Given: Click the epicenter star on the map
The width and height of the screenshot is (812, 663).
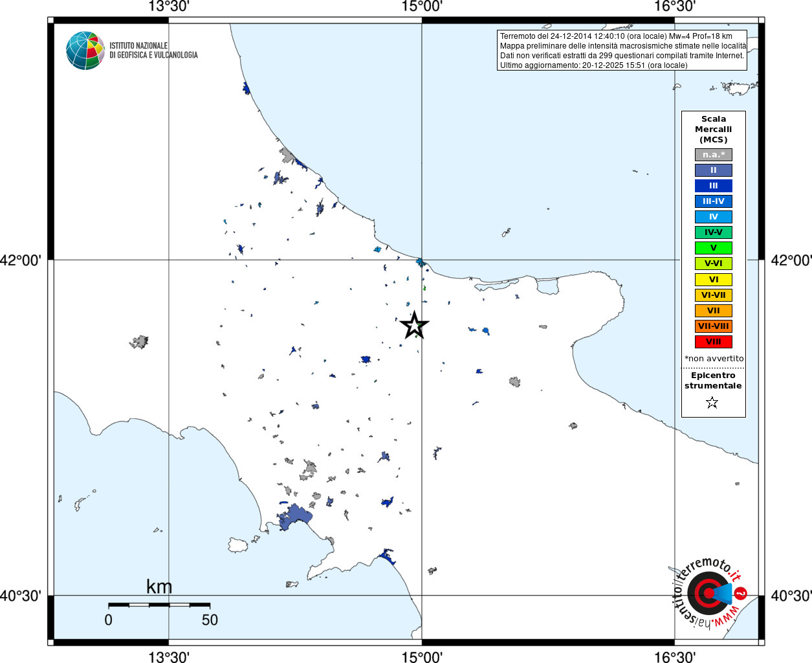Looking at the screenshot, I should click(414, 325).
